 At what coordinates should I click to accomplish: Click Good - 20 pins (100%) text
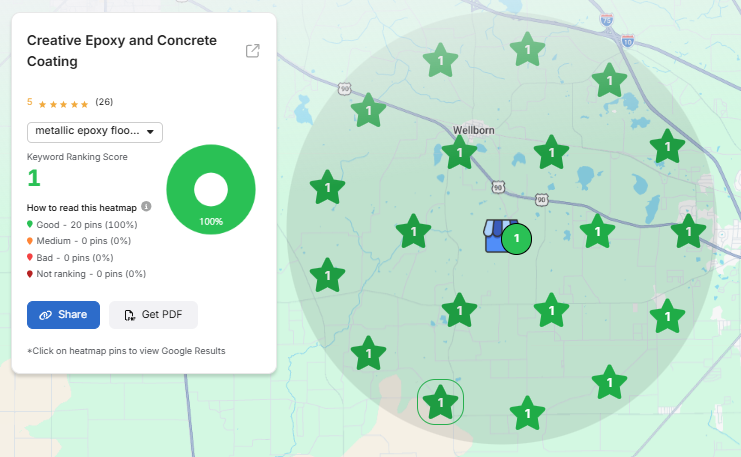pos(87,225)
